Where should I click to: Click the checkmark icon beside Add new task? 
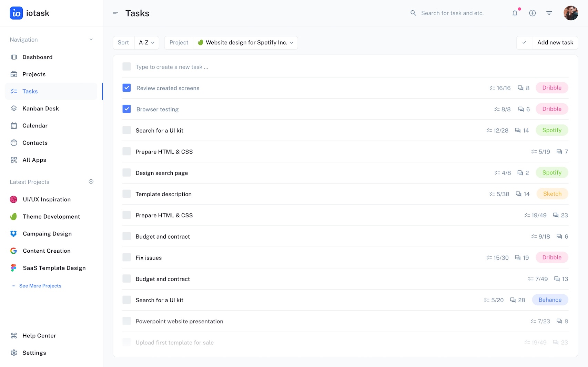pos(524,43)
